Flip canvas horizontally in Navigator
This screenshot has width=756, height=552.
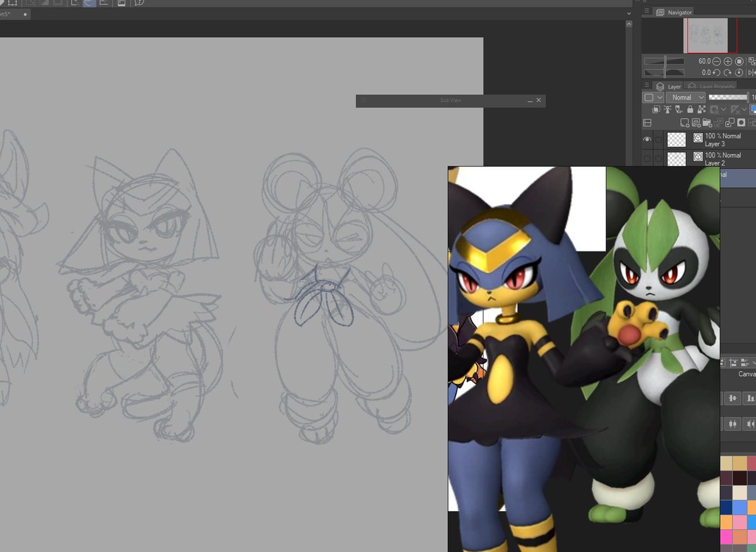point(752,72)
